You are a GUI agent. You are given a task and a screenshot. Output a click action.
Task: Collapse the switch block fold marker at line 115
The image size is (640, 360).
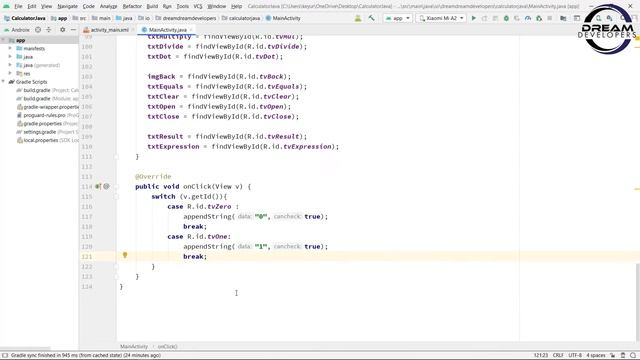116,196
